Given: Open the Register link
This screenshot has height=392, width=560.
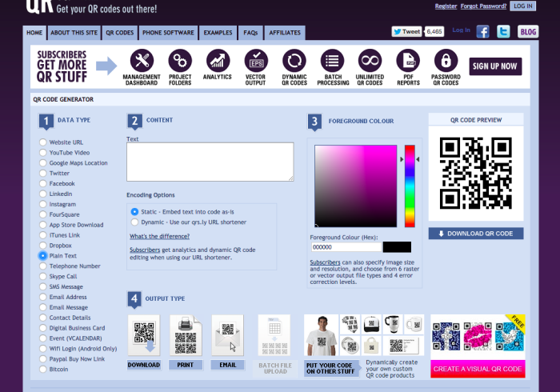Looking at the screenshot, I should 446,6.
